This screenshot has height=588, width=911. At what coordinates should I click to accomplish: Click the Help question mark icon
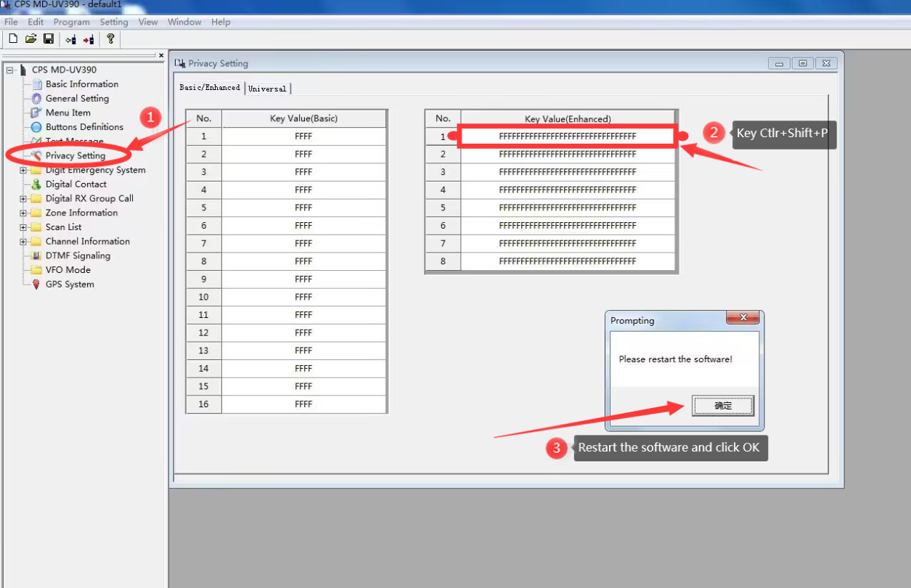point(110,38)
